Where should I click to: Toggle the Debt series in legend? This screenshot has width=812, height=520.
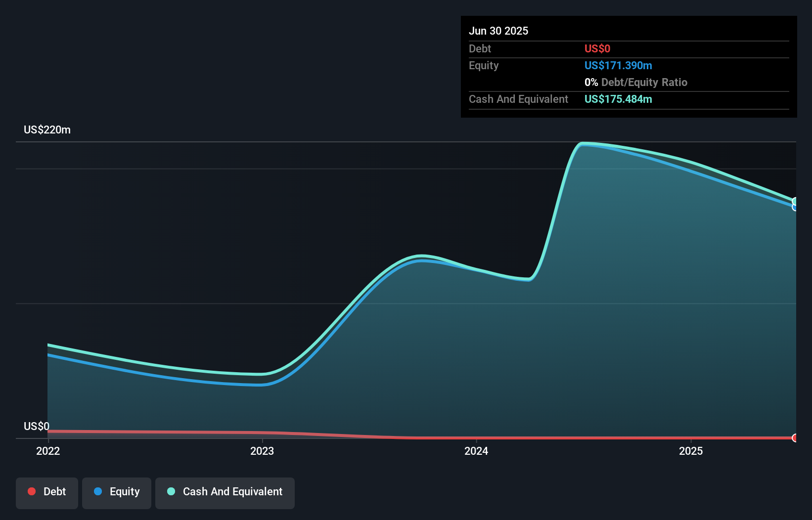pos(47,493)
